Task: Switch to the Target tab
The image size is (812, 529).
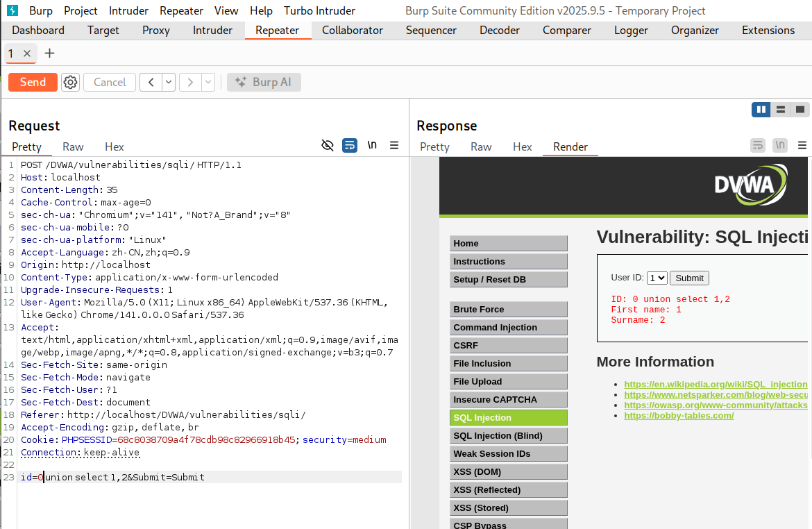Action: pyautogui.click(x=103, y=31)
